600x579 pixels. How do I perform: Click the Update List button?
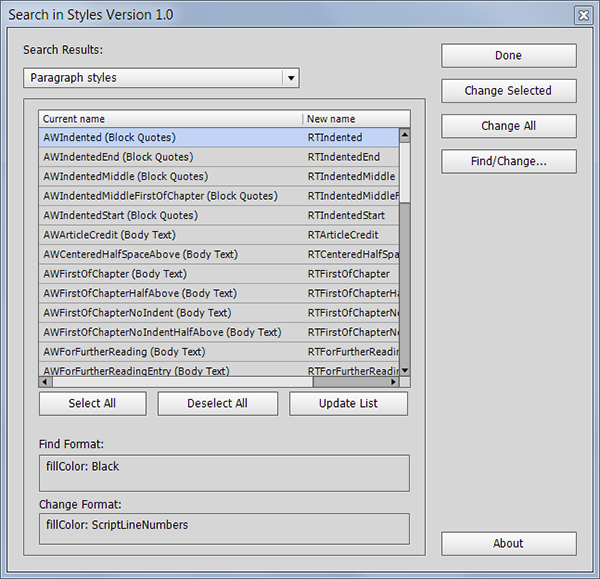(348, 403)
